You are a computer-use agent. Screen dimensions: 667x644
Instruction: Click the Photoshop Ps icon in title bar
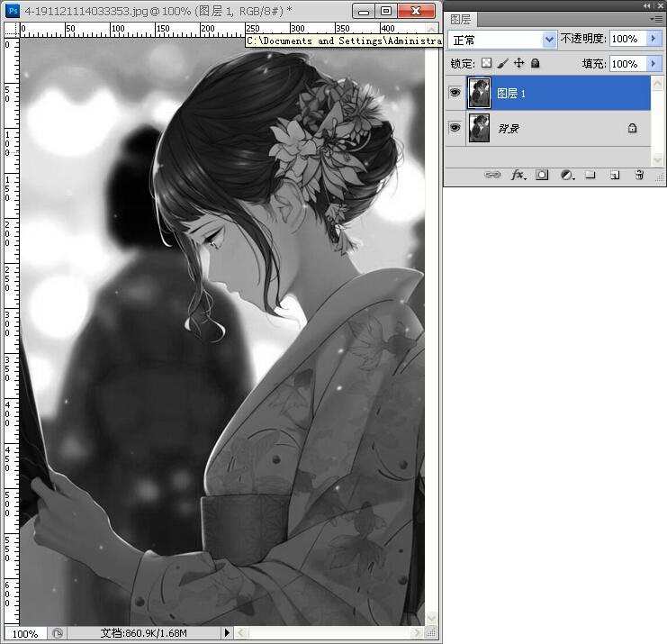13,11
